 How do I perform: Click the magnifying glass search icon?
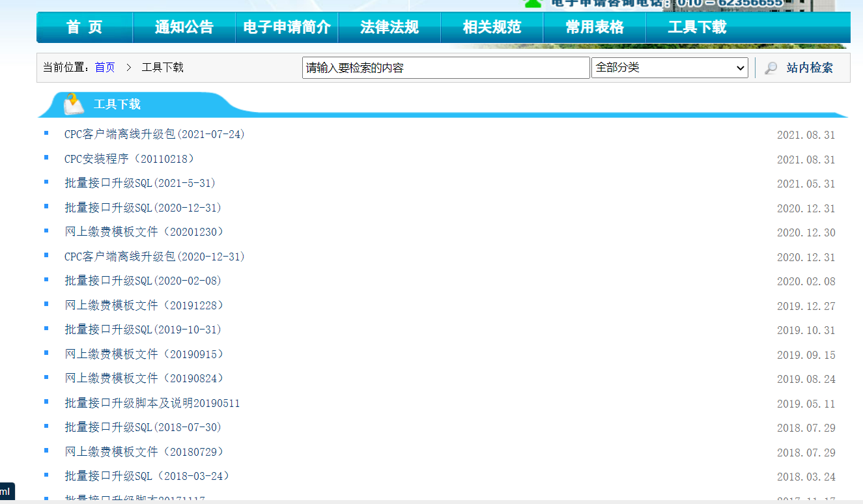tap(770, 67)
